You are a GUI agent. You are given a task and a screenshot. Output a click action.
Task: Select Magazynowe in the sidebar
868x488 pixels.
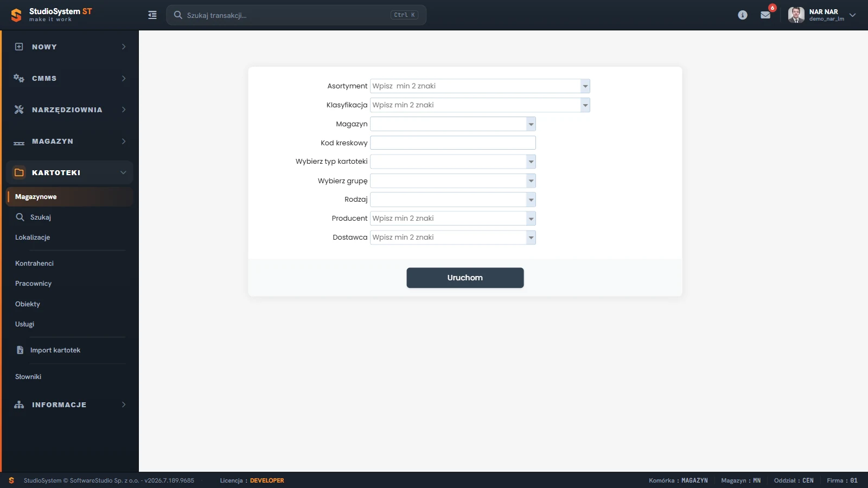69,197
